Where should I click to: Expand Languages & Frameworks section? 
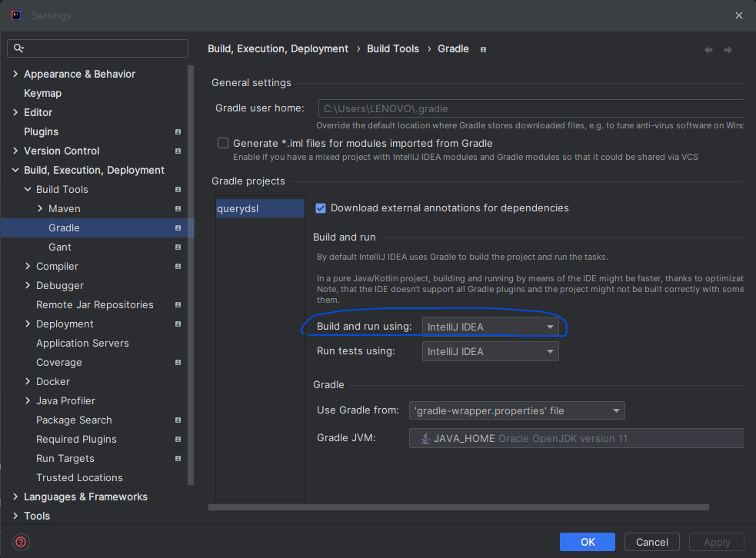point(15,497)
